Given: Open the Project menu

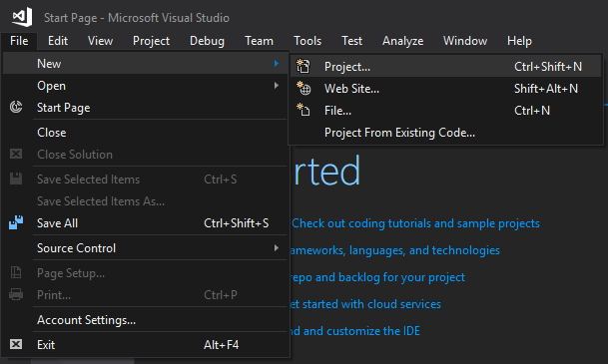Looking at the screenshot, I should click(151, 41).
